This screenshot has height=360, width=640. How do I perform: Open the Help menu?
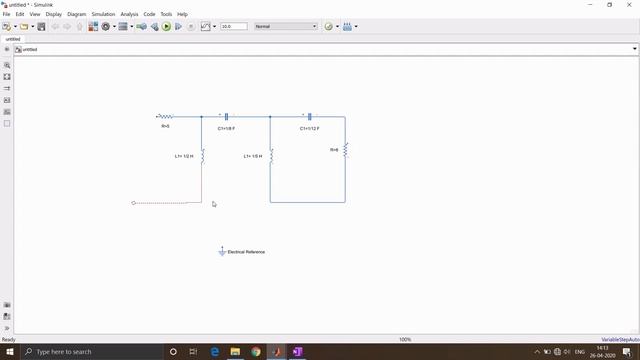[182, 14]
